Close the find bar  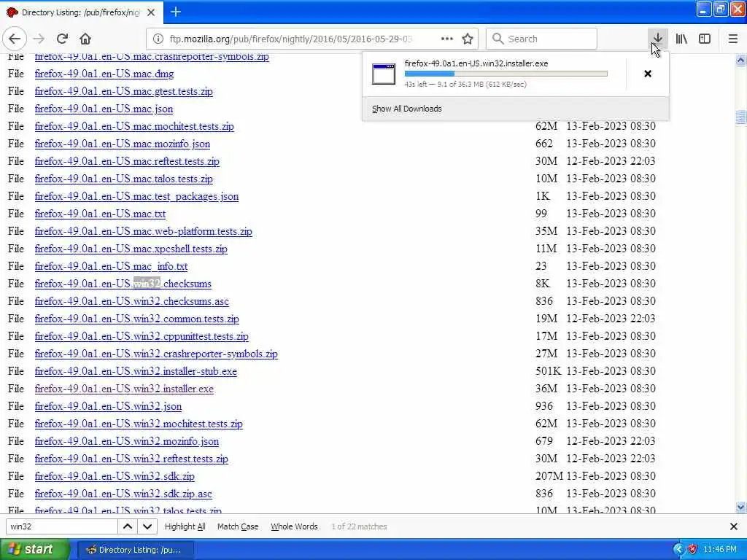pyautogui.click(x=734, y=526)
